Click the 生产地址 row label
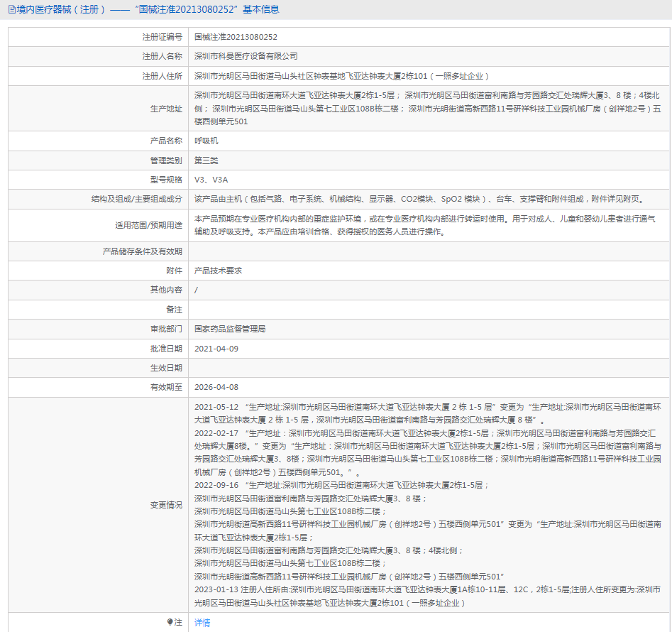This screenshot has height=632, width=672. 165,109
